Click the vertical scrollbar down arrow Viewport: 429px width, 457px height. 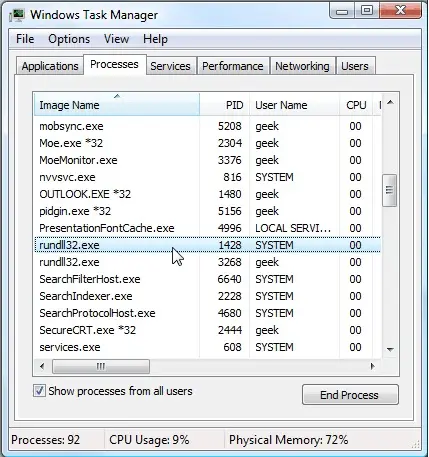pyautogui.click(x=390, y=349)
